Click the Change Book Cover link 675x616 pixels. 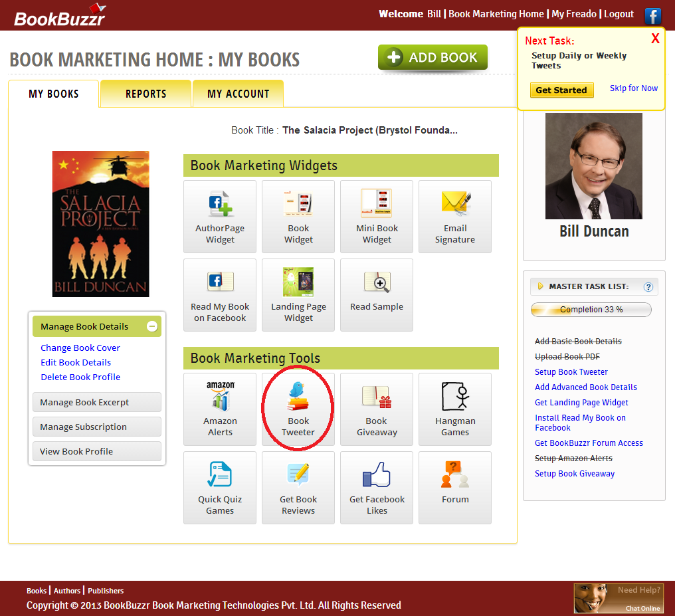point(80,348)
